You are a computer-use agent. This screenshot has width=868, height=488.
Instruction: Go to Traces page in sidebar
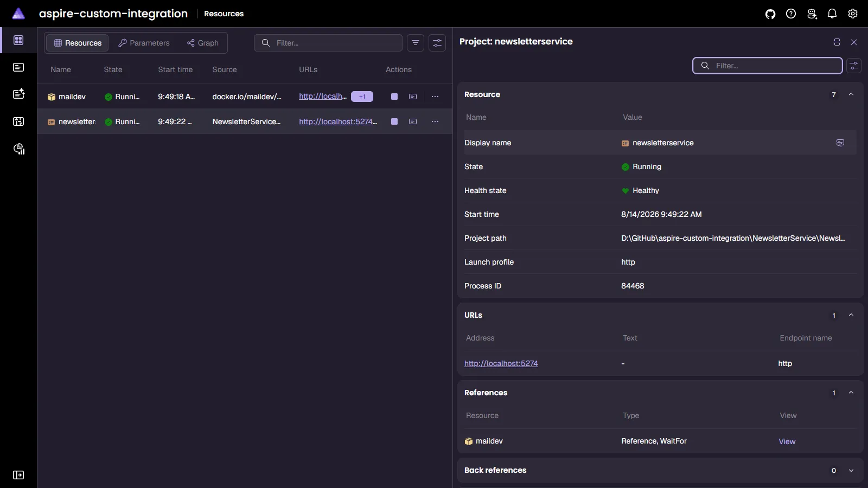(x=18, y=121)
